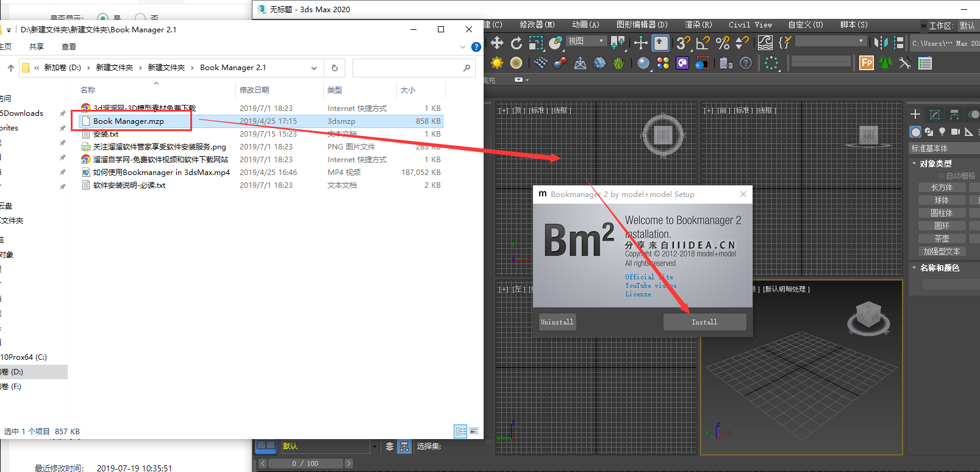Image resolution: width=980 pixels, height=472 pixels.
Task: Click the Explorer search input box
Action: coord(413,68)
